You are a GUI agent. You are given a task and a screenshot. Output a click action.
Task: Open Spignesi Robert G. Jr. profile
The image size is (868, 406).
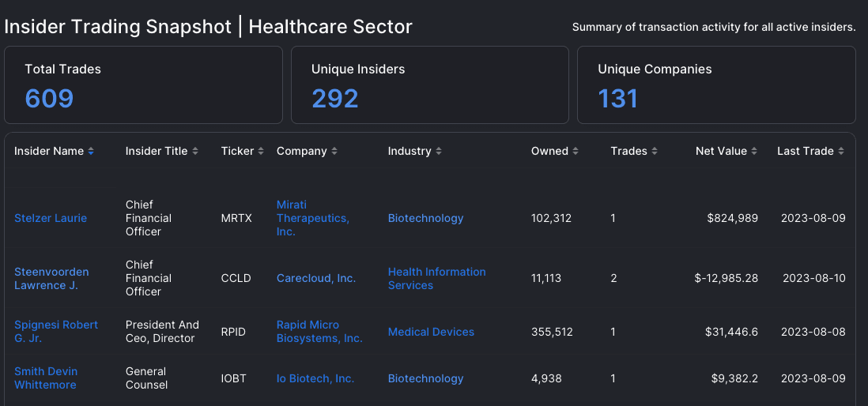point(56,331)
